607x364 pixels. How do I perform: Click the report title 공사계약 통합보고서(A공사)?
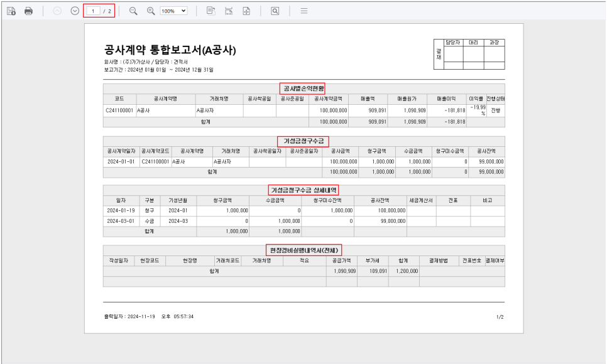pyautogui.click(x=170, y=50)
